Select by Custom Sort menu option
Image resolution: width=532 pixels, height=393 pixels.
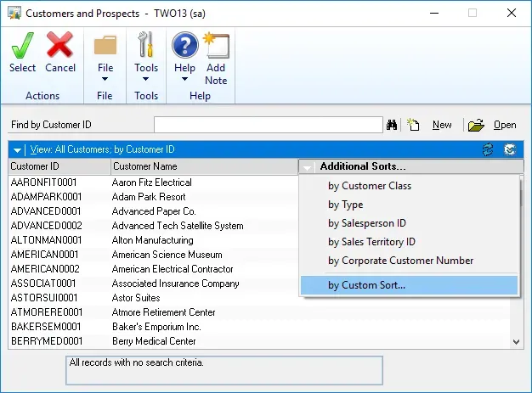[x=366, y=285]
